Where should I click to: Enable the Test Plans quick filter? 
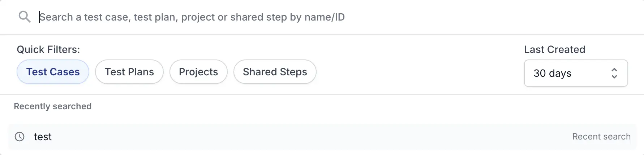point(129,72)
